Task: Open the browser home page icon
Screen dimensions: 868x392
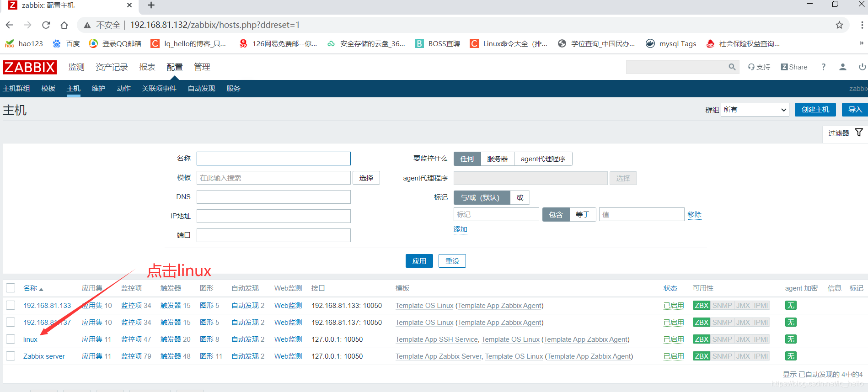Action: pyautogui.click(x=64, y=25)
